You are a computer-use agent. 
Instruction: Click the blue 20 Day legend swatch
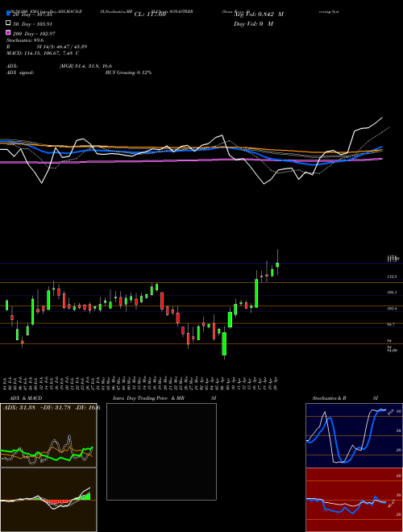click(8, 13)
